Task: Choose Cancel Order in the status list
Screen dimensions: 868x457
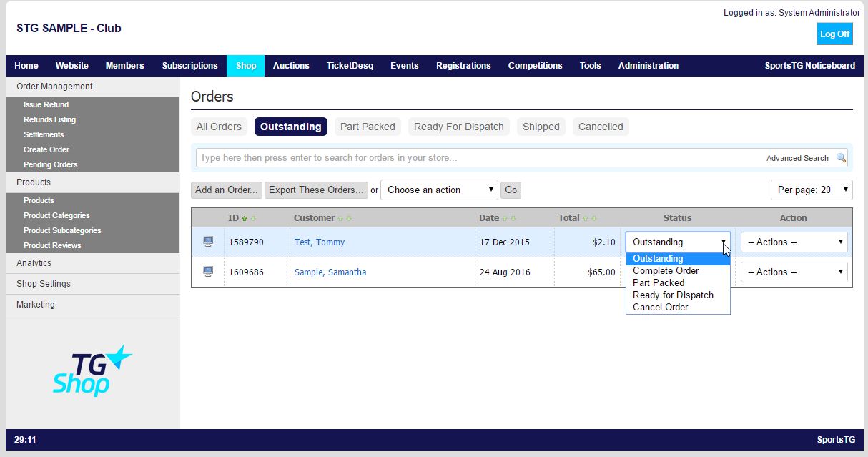Action: pos(678,308)
